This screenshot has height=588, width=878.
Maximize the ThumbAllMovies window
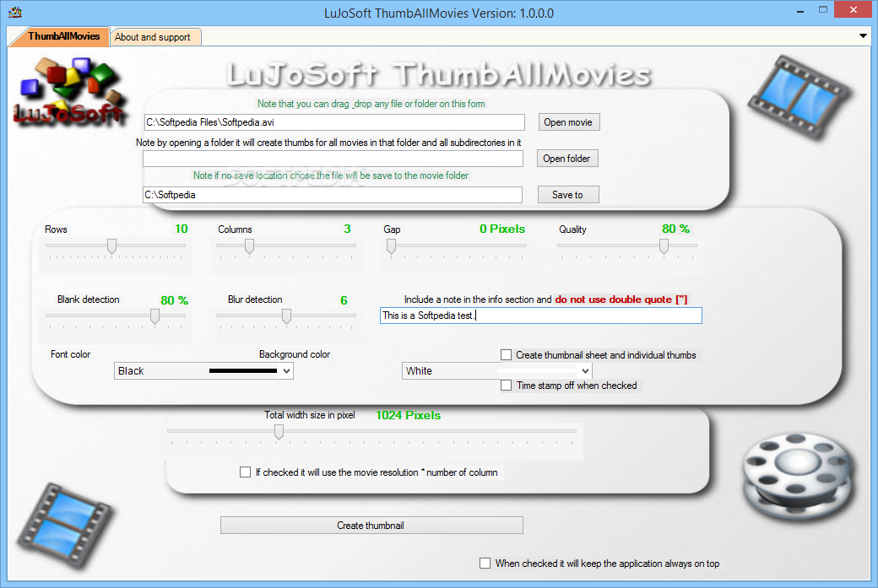822,9
